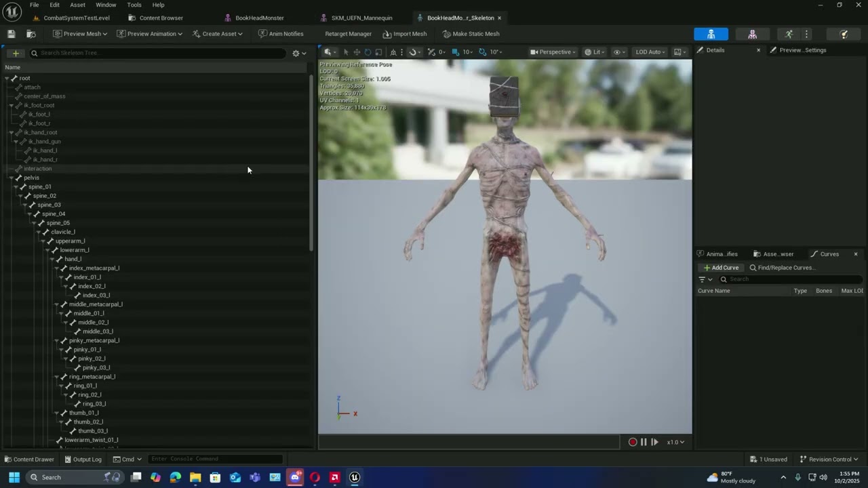Open the Tools menu

(x=134, y=5)
